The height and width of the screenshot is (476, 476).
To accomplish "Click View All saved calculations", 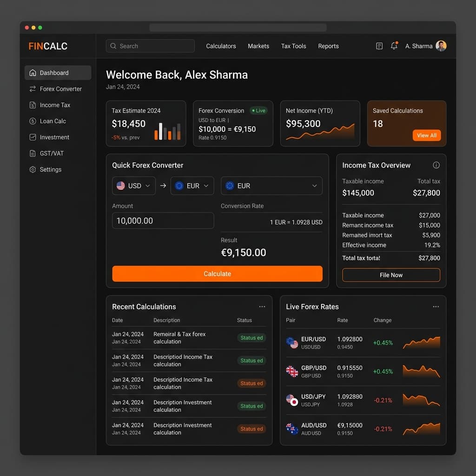I will (427, 135).
